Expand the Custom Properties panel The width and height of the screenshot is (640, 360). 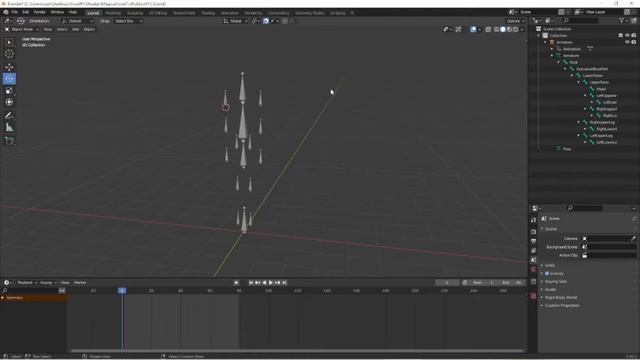pos(562,305)
